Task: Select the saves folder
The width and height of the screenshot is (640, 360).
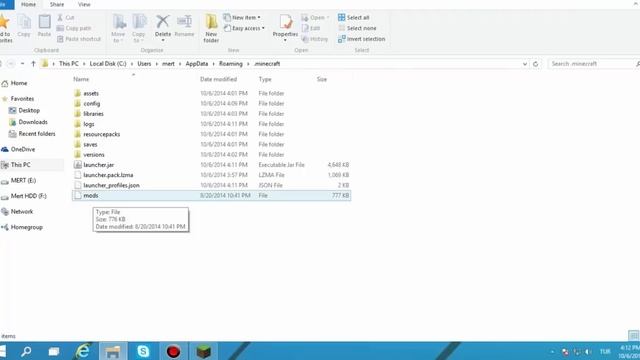Action: point(211,144)
